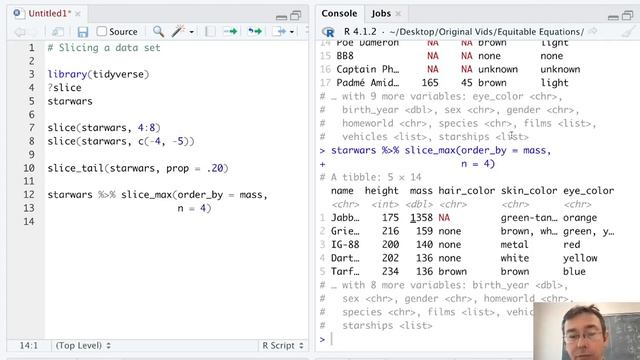
Task: Click the 'hair_color' column header
Action: [467, 191]
